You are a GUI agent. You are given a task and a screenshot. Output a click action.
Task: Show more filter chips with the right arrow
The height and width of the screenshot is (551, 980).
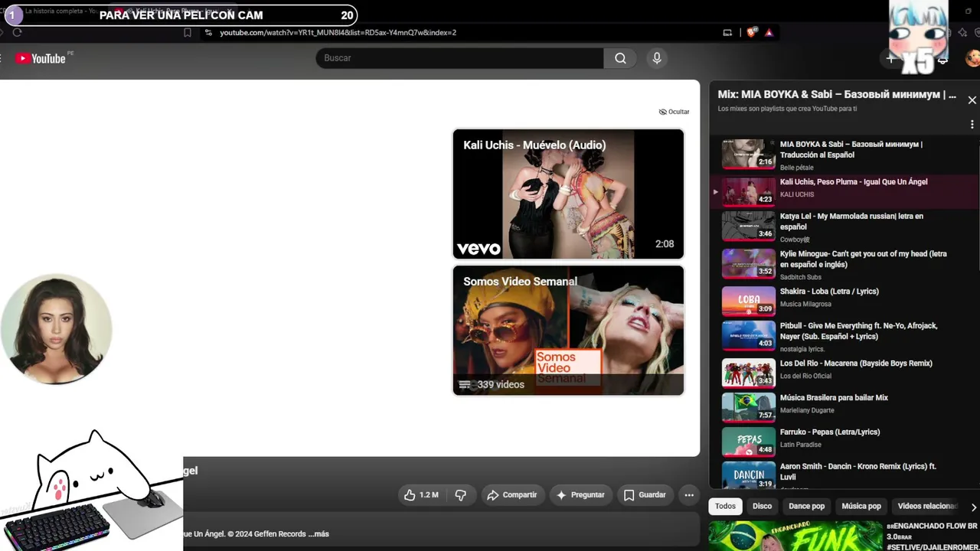click(x=973, y=507)
